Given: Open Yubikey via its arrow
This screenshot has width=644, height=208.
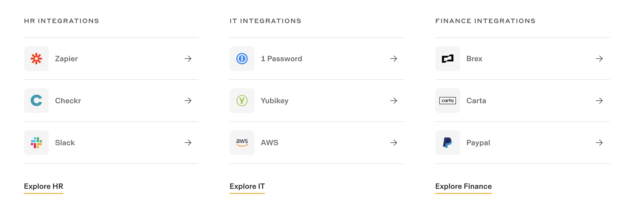Looking at the screenshot, I should (x=394, y=101).
